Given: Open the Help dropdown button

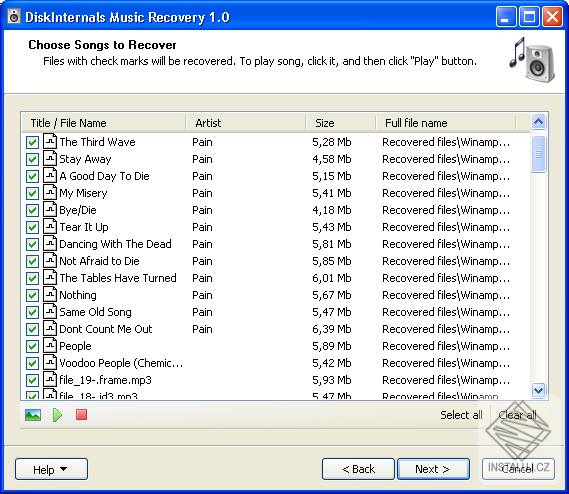Looking at the screenshot, I should coord(51,469).
